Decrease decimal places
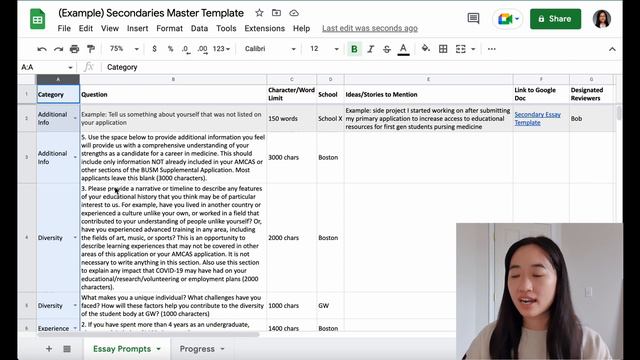The width and height of the screenshot is (640, 360). [186, 49]
